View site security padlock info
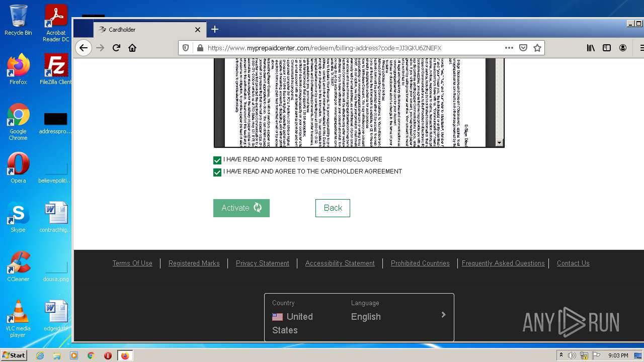Viewport: 644px width, 362px height. coord(200,48)
